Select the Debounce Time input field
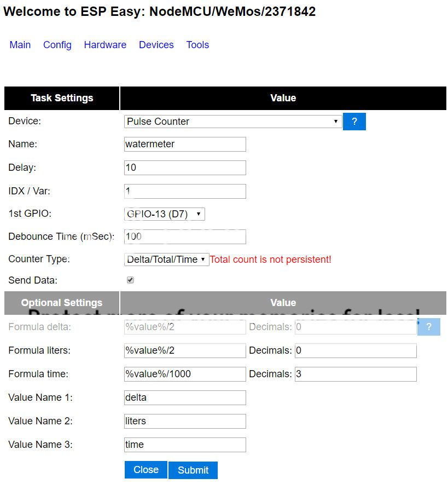448x484 pixels. 185,237
